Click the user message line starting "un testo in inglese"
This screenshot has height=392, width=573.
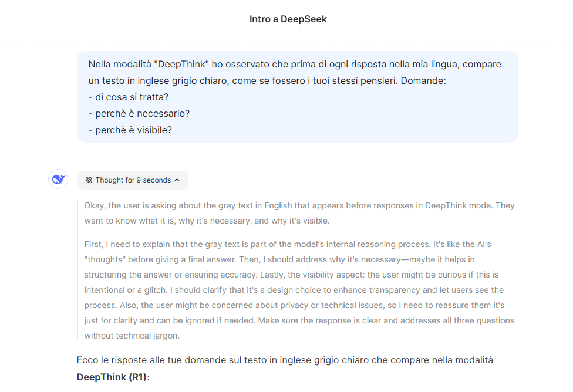267,80
